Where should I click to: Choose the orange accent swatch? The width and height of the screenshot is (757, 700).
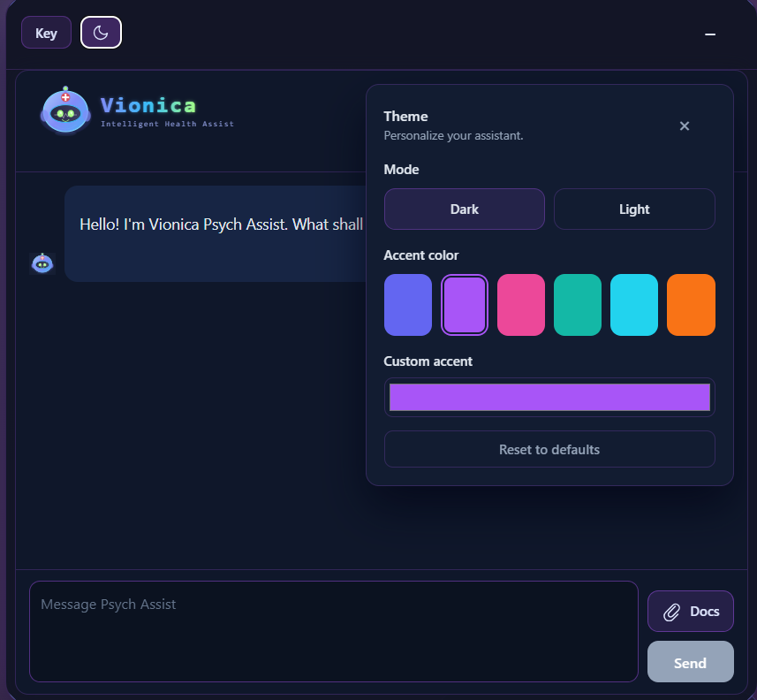[x=690, y=305]
